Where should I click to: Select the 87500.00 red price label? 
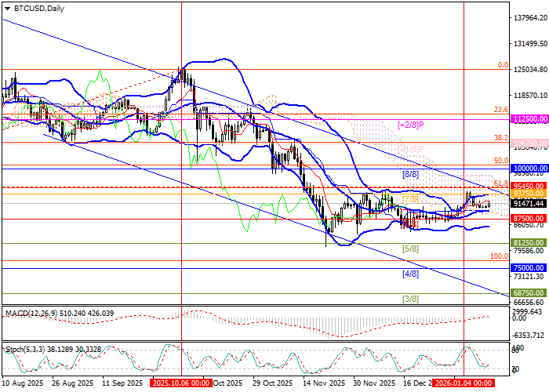pos(528,218)
